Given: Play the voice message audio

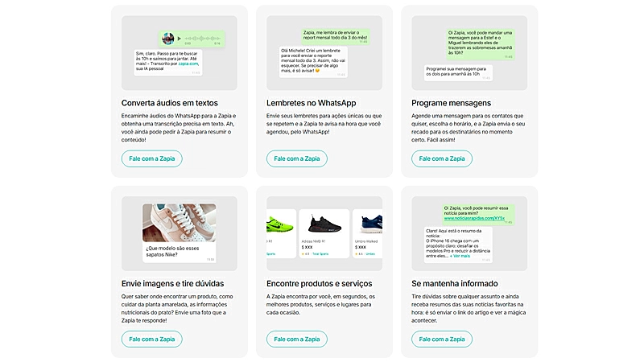Looking at the screenshot, I should click(179, 38).
